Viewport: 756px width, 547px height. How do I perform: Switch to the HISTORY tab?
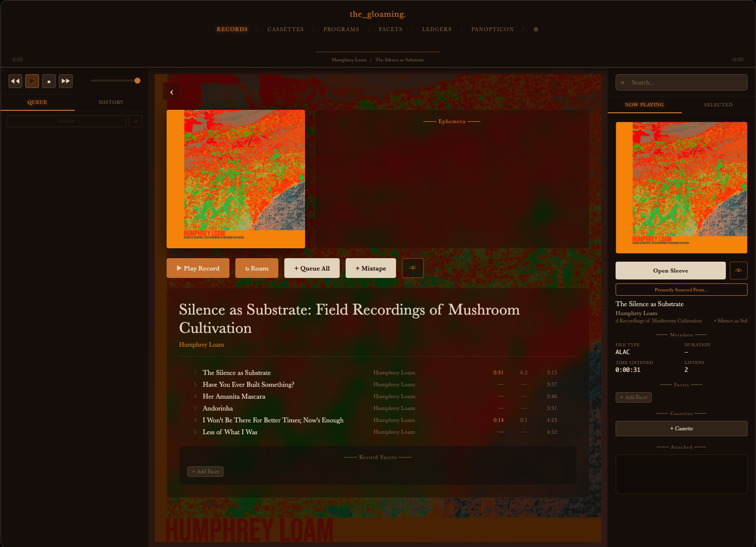click(x=111, y=102)
